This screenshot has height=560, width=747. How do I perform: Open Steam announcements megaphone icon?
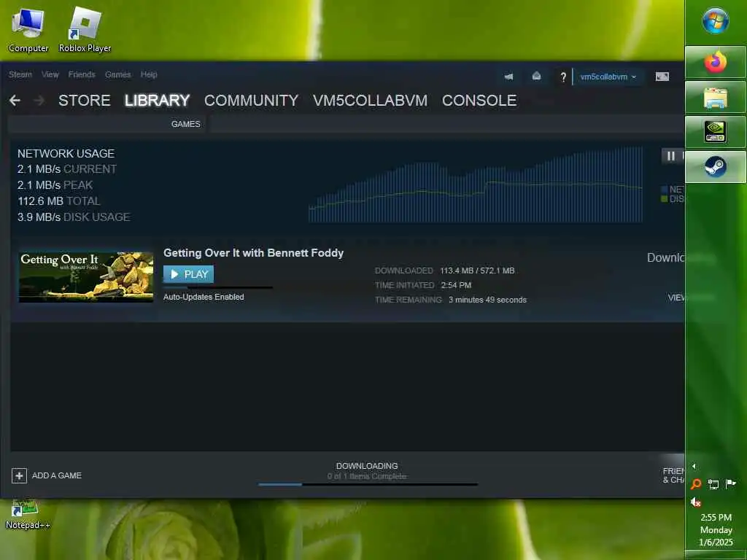click(x=508, y=76)
